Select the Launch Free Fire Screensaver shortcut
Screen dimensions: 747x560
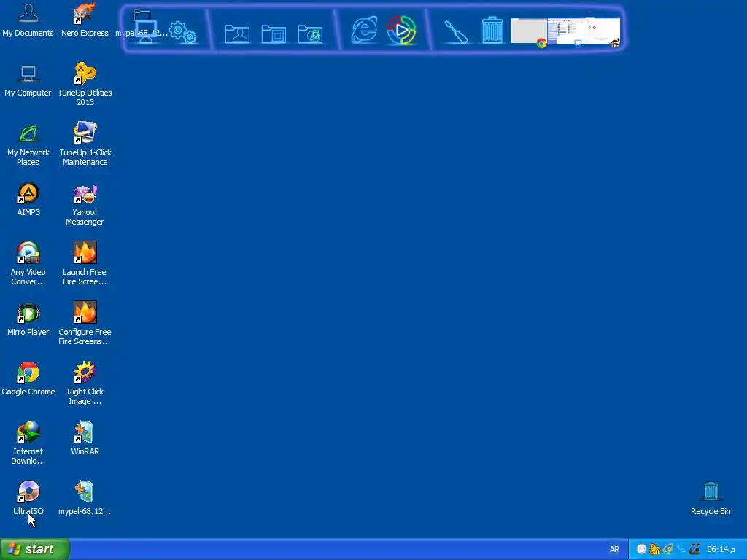[x=85, y=264]
